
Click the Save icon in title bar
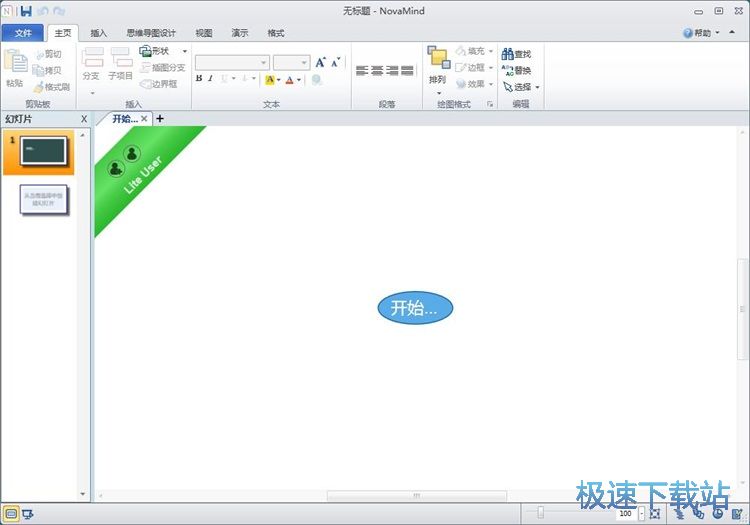point(25,10)
